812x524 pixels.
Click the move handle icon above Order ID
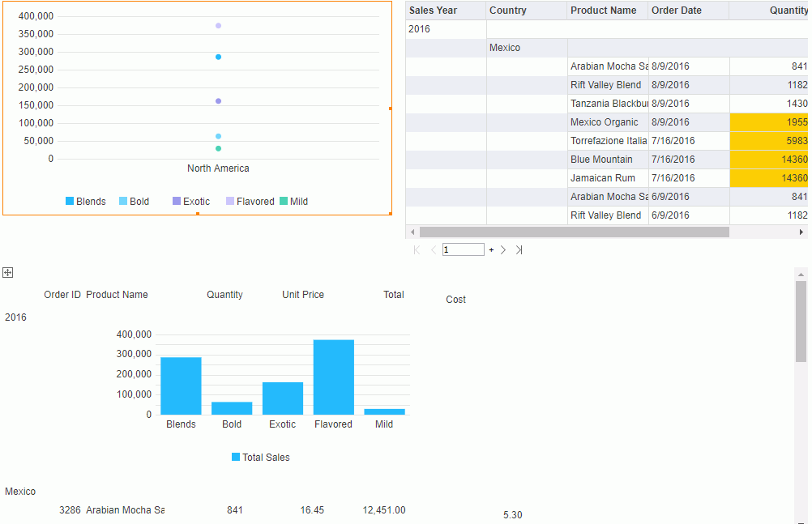coord(7,273)
